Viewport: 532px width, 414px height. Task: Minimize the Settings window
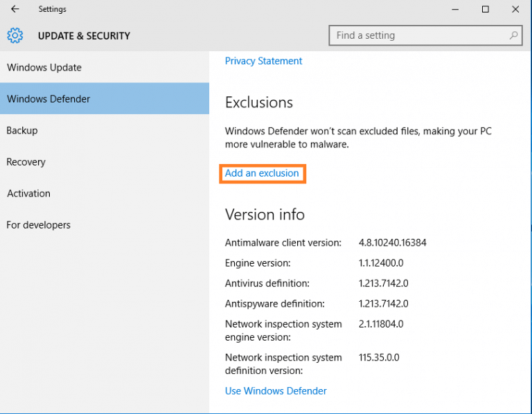click(455, 9)
